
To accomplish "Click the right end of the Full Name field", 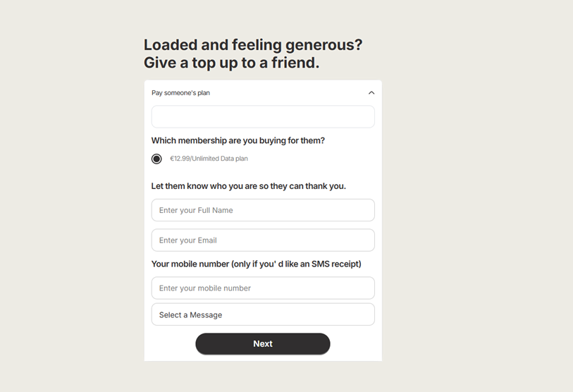I will coord(363,210).
